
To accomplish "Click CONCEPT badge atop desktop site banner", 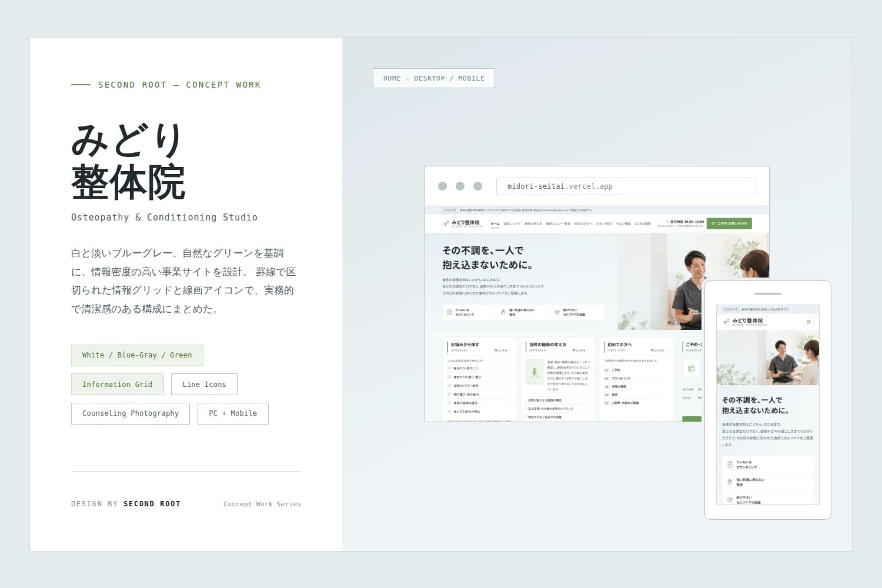I will [450, 210].
